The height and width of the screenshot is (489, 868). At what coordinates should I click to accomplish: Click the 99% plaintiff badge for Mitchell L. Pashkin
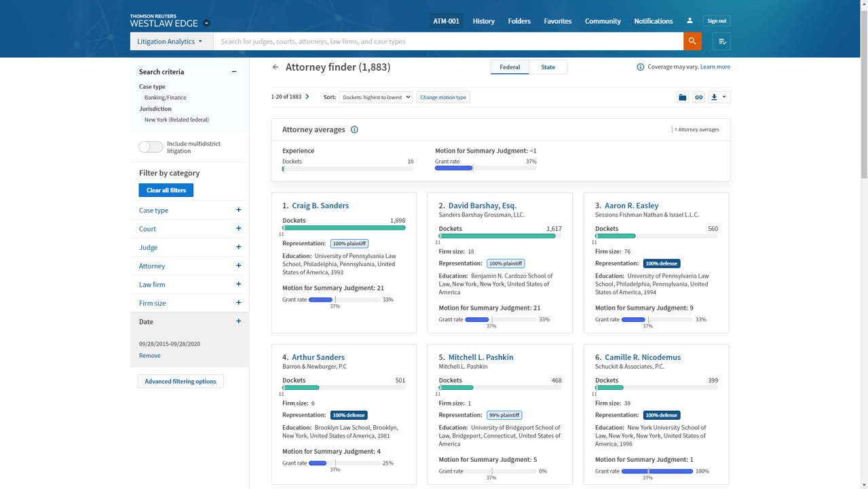[x=504, y=415]
